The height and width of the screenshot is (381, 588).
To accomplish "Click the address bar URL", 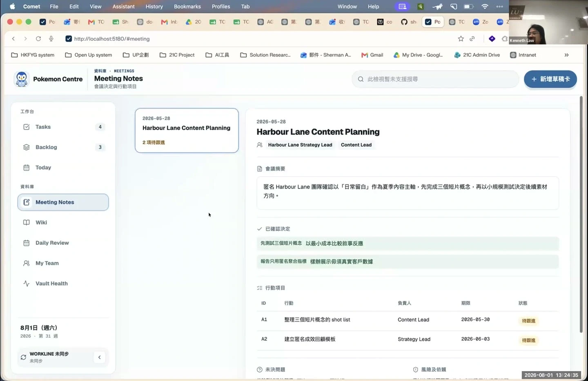I will [112, 39].
